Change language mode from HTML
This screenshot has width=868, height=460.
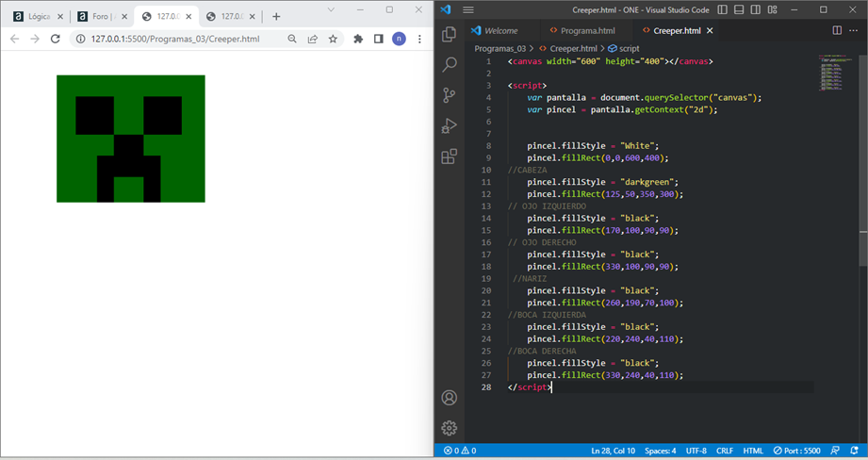tap(753, 451)
